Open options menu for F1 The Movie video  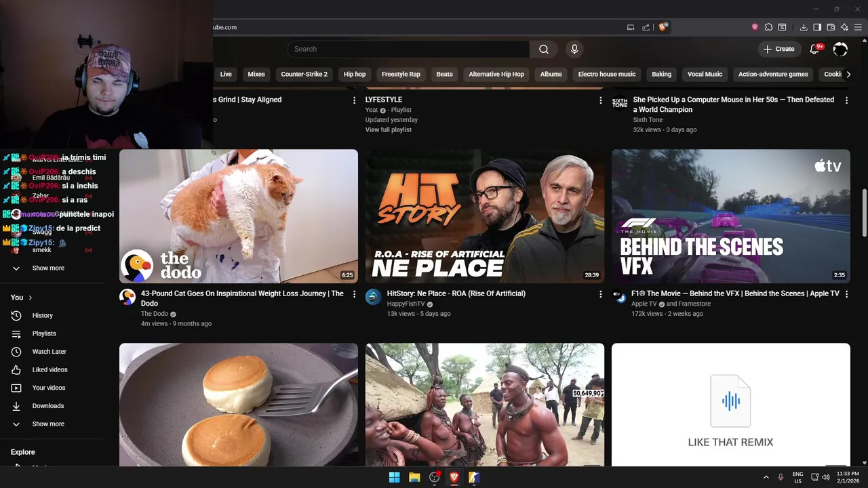(846, 294)
